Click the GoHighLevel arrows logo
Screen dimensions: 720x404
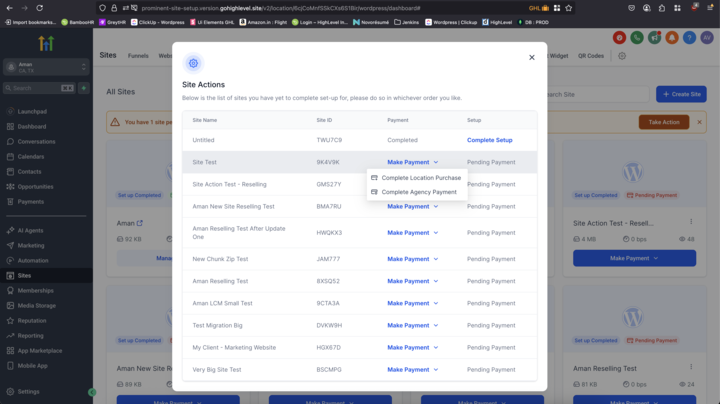(x=46, y=43)
